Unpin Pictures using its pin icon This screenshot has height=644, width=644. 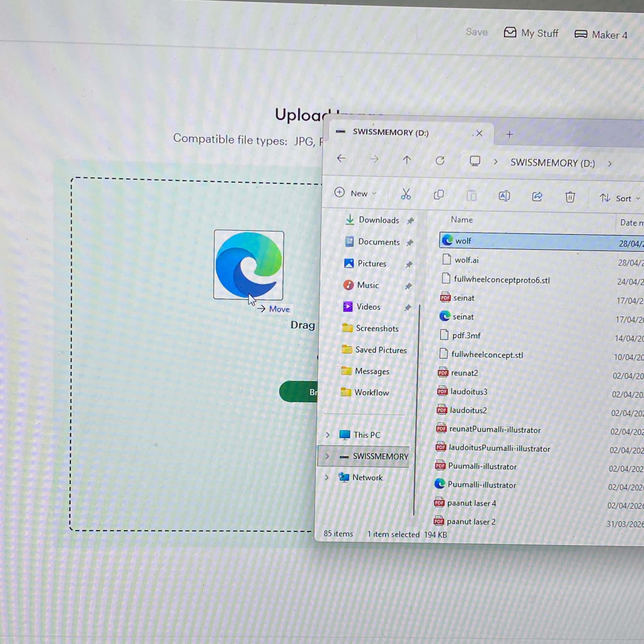(409, 265)
